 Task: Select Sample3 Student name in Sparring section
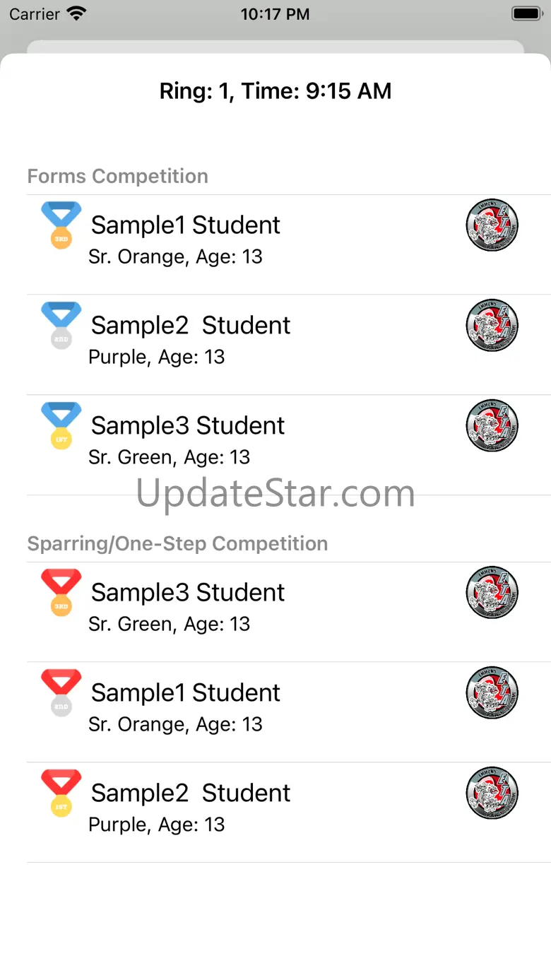tap(188, 592)
